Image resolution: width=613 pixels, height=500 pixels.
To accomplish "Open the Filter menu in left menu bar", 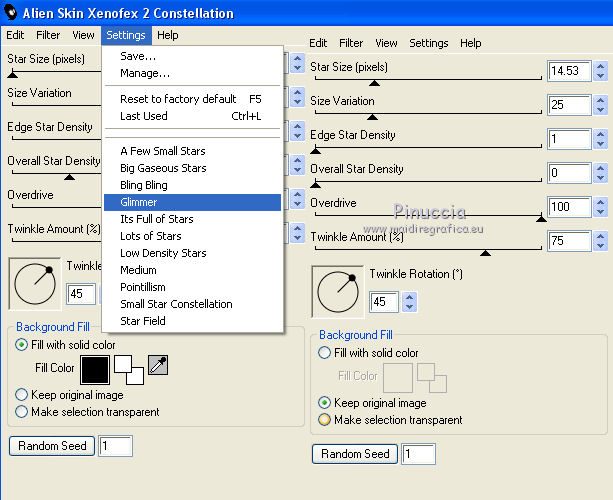I will (48, 35).
